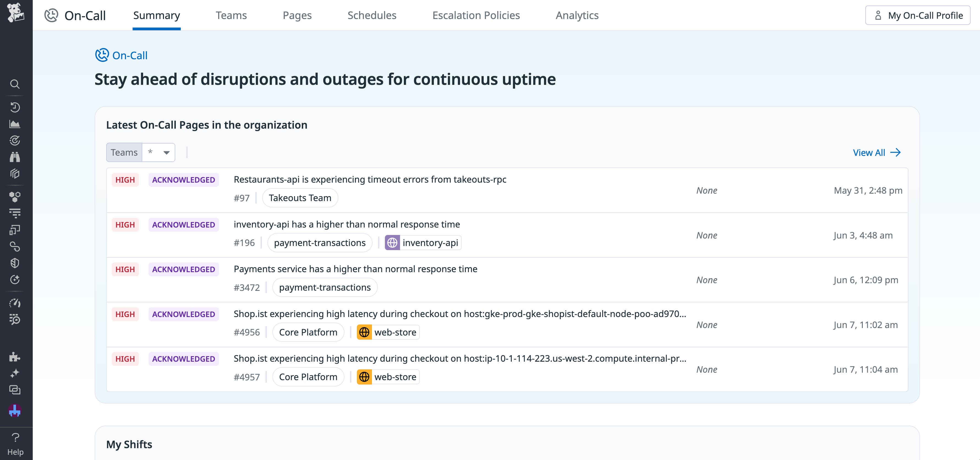Click the purple Datadog app icon in sidebar
Image resolution: width=980 pixels, height=460 pixels.
pyautogui.click(x=15, y=410)
